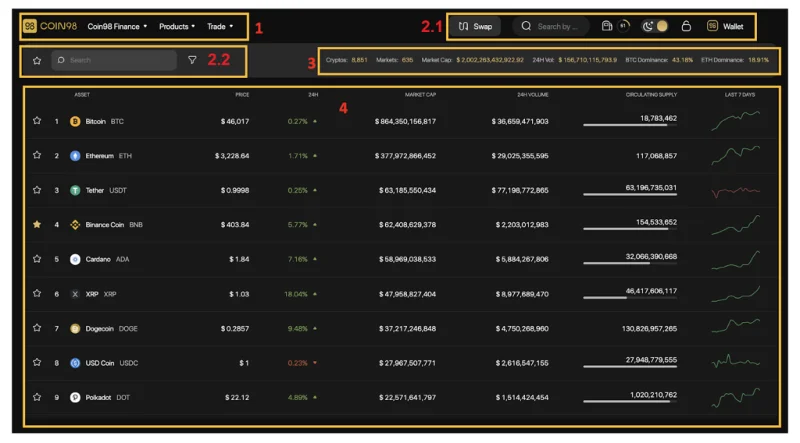The height and width of the screenshot is (443, 800).
Task: Click XRP circulating supply progress bar
Action: (x=630, y=298)
